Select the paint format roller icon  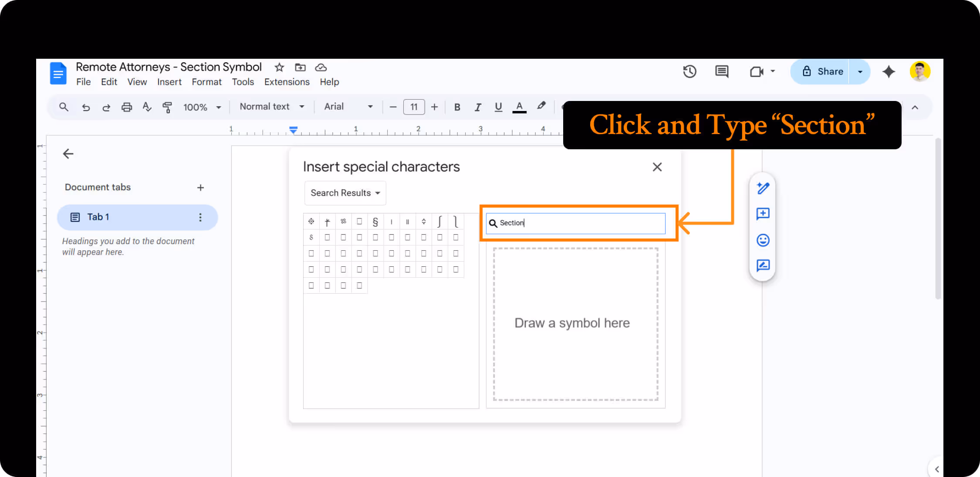[167, 107]
